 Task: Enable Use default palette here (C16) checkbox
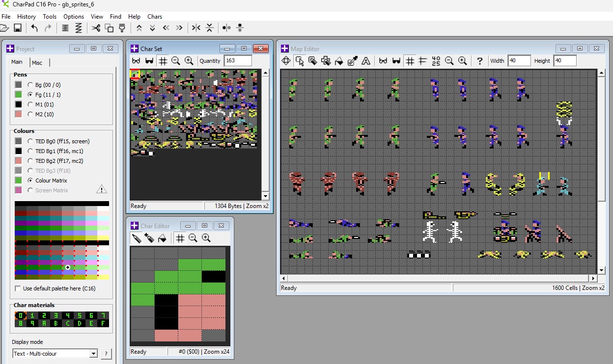[18, 288]
